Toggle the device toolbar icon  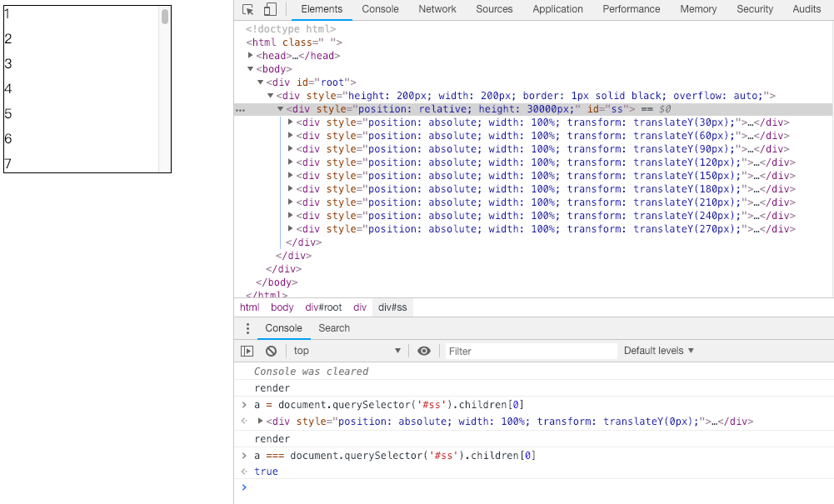point(270,9)
